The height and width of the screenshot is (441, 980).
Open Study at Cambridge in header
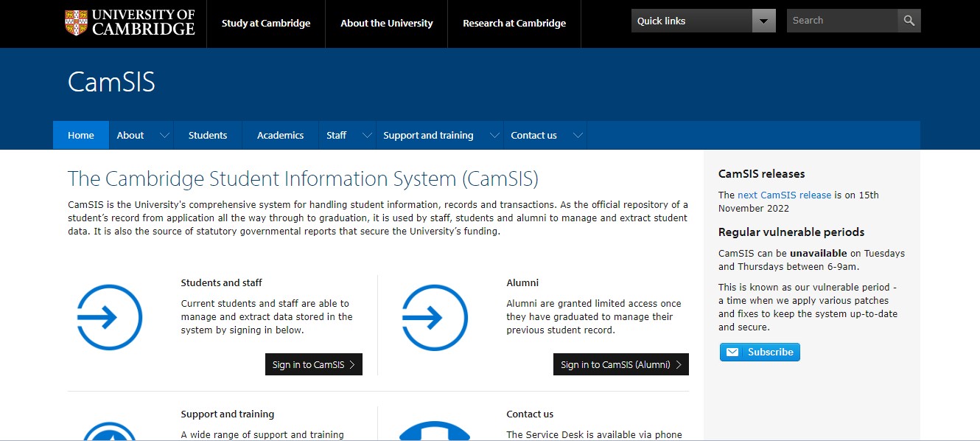point(266,24)
